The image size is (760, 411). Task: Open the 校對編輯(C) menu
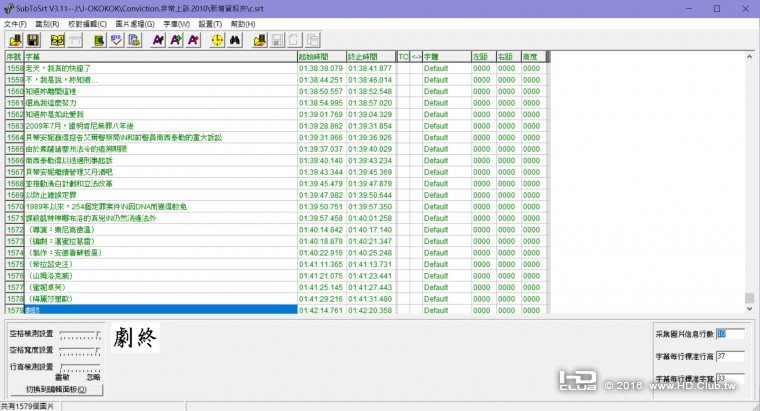pos(87,24)
